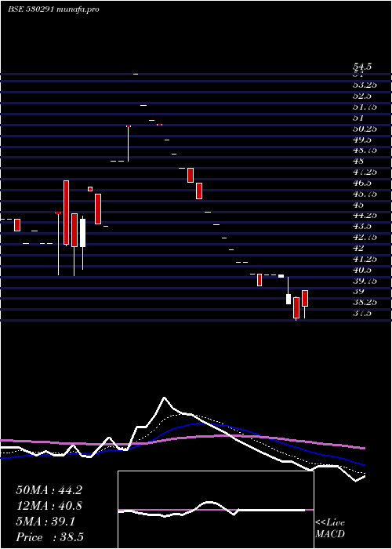Click the 50.25 price axis label
The image size is (392, 549).
[x=365, y=129]
